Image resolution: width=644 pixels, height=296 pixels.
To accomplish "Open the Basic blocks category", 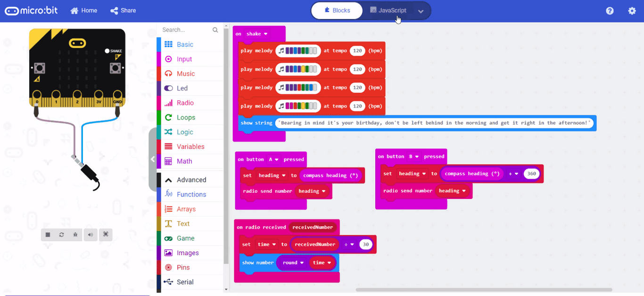I will 190,44.
